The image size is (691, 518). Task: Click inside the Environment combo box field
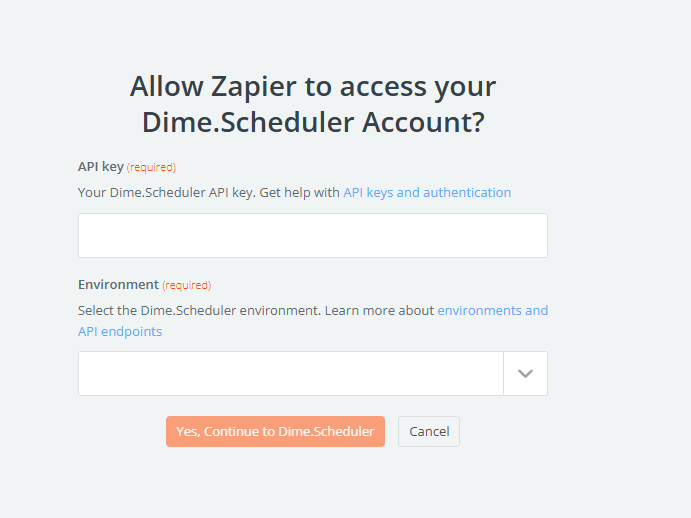pyautogui.click(x=290, y=374)
